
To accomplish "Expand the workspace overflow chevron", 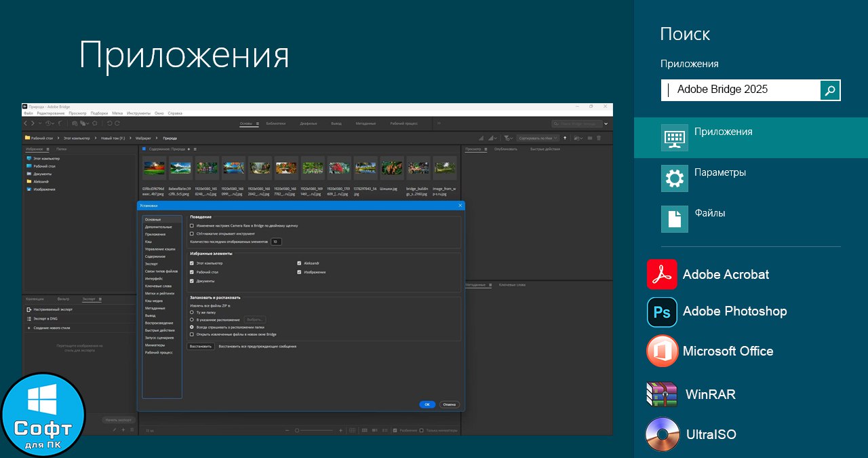I will pyautogui.click(x=439, y=123).
